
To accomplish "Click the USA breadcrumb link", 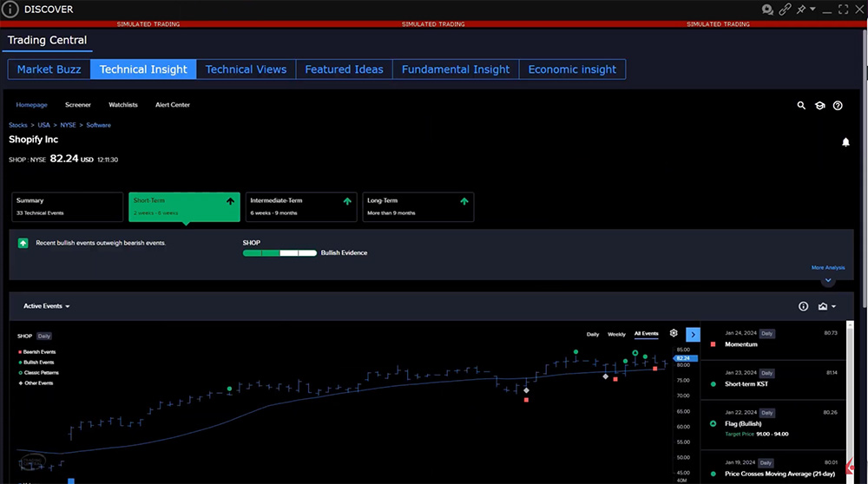I will 43,125.
